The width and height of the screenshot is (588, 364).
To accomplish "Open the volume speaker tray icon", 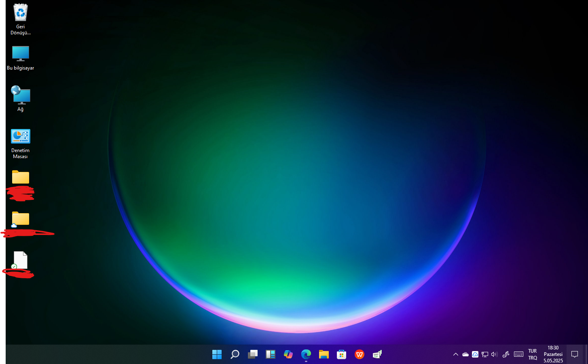I will point(494,354).
